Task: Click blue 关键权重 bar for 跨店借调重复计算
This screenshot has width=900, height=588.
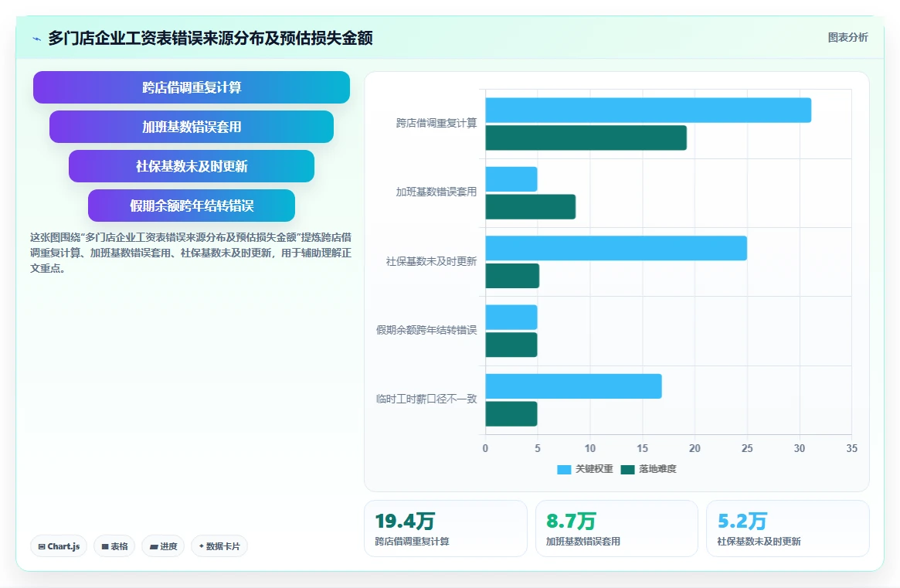Action: click(648, 110)
